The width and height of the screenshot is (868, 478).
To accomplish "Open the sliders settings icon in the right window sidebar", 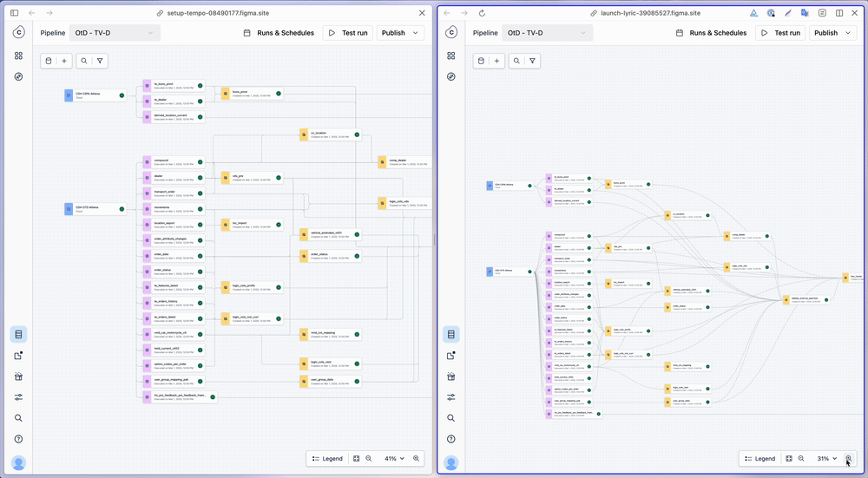I will click(451, 397).
